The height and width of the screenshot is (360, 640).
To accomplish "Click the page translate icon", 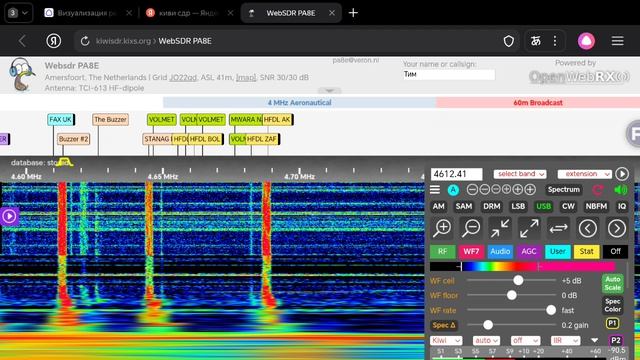I will pos(536,41).
